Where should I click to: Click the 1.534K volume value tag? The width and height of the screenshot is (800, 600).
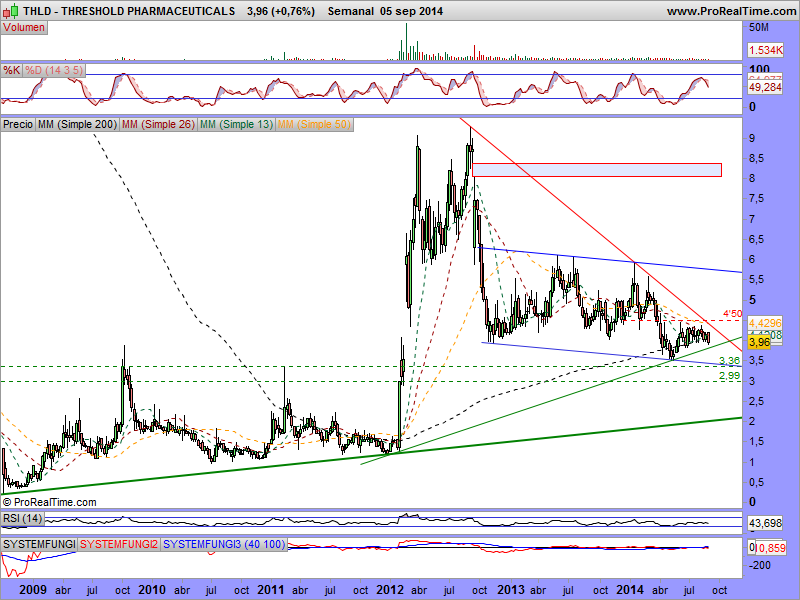click(765, 50)
